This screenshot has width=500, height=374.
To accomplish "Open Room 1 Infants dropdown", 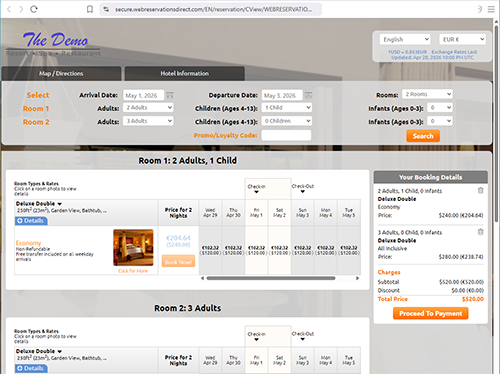I will pyautogui.click(x=440, y=108).
